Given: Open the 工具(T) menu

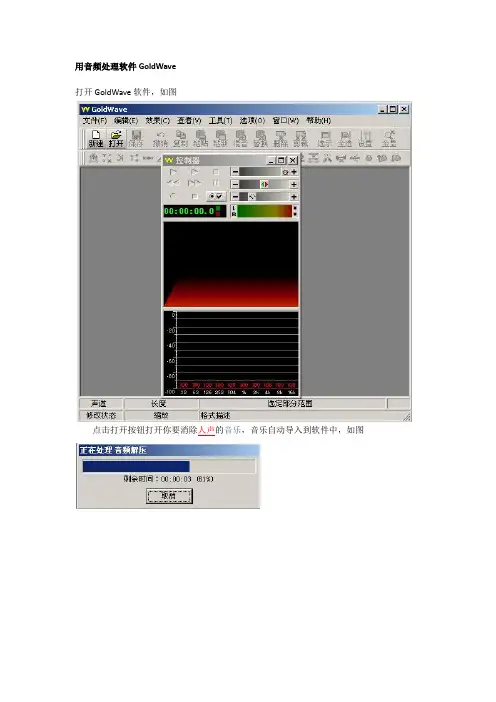Looking at the screenshot, I should click(220, 120).
